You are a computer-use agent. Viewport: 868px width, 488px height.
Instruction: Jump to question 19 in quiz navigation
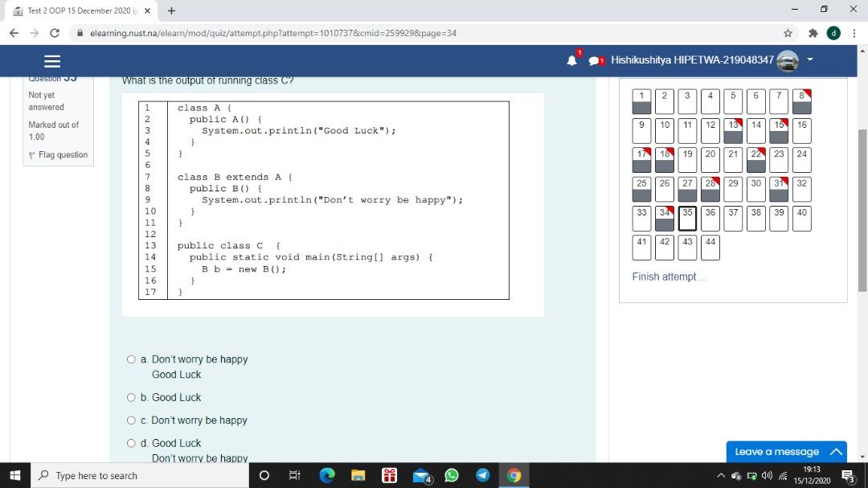pos(687,159)
